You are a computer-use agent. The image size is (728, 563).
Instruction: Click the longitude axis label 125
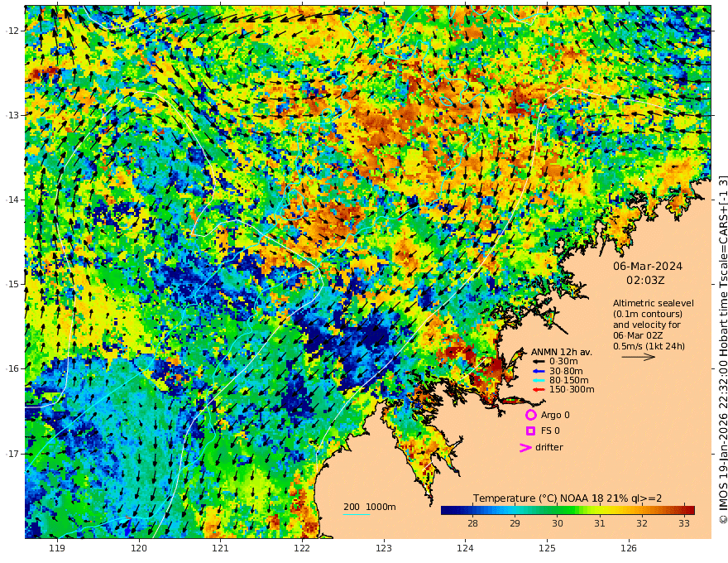(x=547, y=548)
